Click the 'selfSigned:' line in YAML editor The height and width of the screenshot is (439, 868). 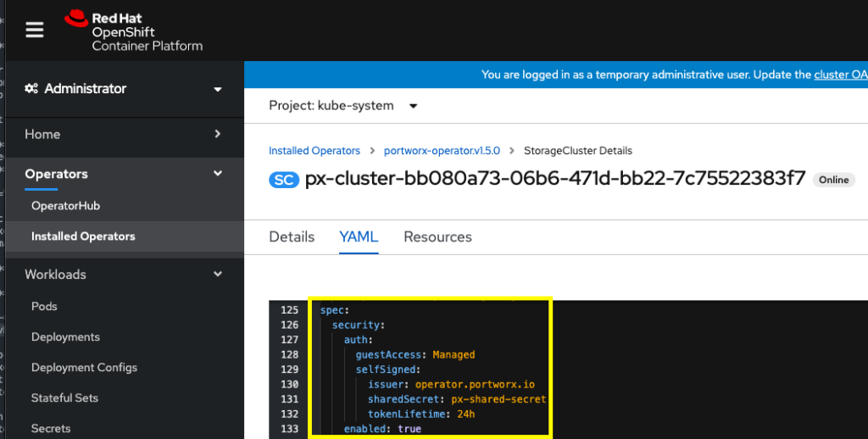click(x=388, y=370)
